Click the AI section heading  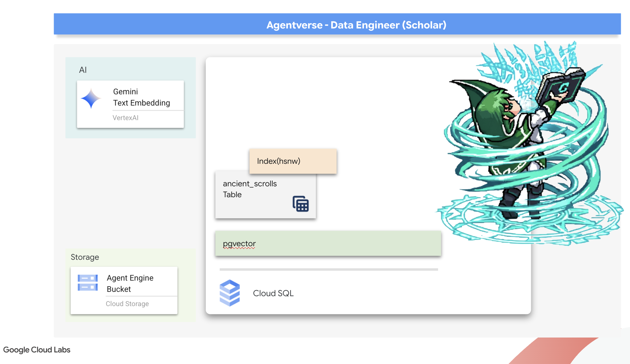(x=83, y=70)
